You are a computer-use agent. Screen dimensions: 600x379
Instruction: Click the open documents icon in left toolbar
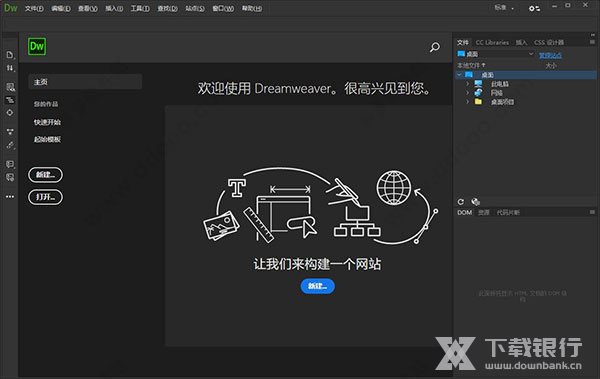pyautogui.click(x=10, y=55)
